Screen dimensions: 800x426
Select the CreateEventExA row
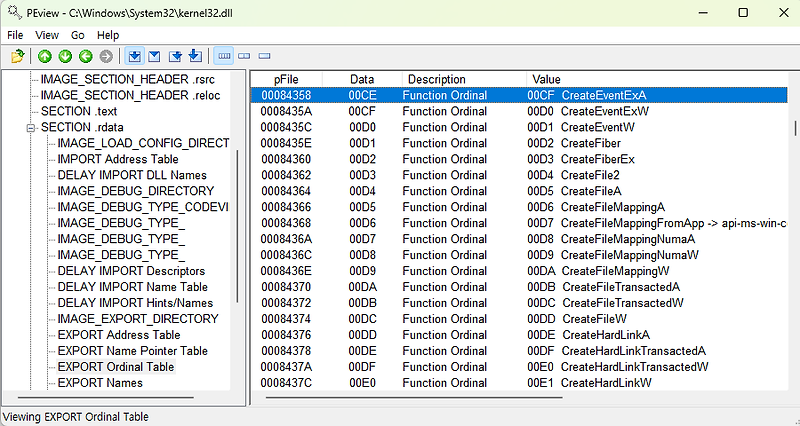click(x=519, y=95)
